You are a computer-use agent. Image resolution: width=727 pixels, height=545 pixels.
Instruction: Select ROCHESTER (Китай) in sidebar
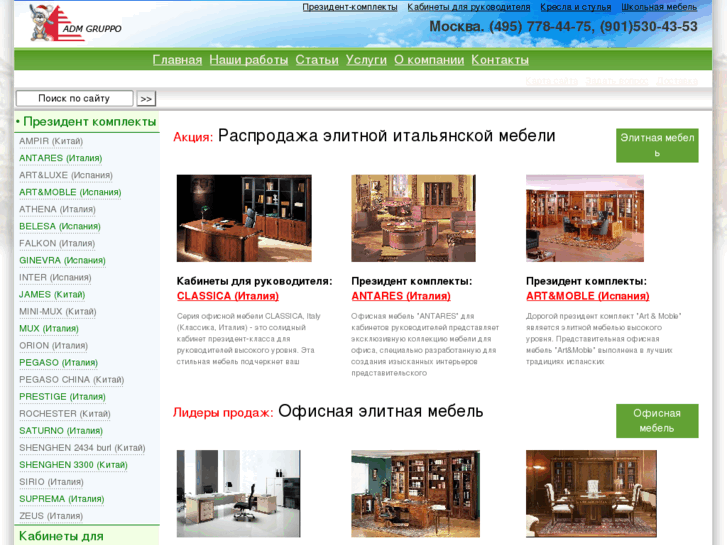tap(64, 414)
